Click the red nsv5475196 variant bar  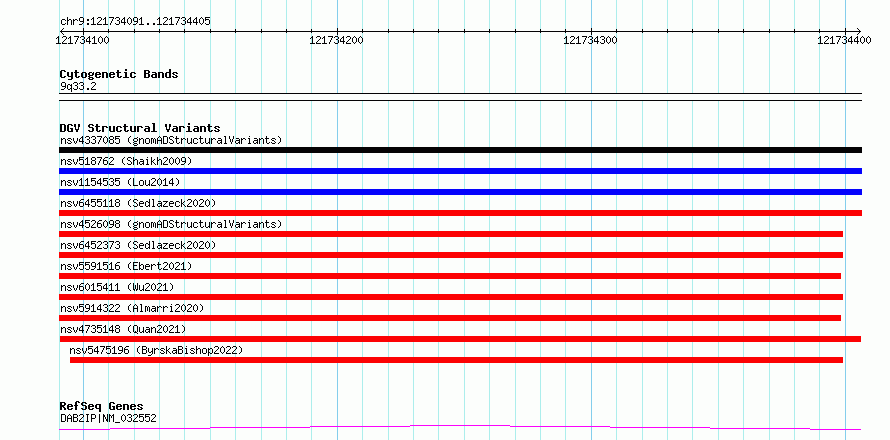click(456, 360)
